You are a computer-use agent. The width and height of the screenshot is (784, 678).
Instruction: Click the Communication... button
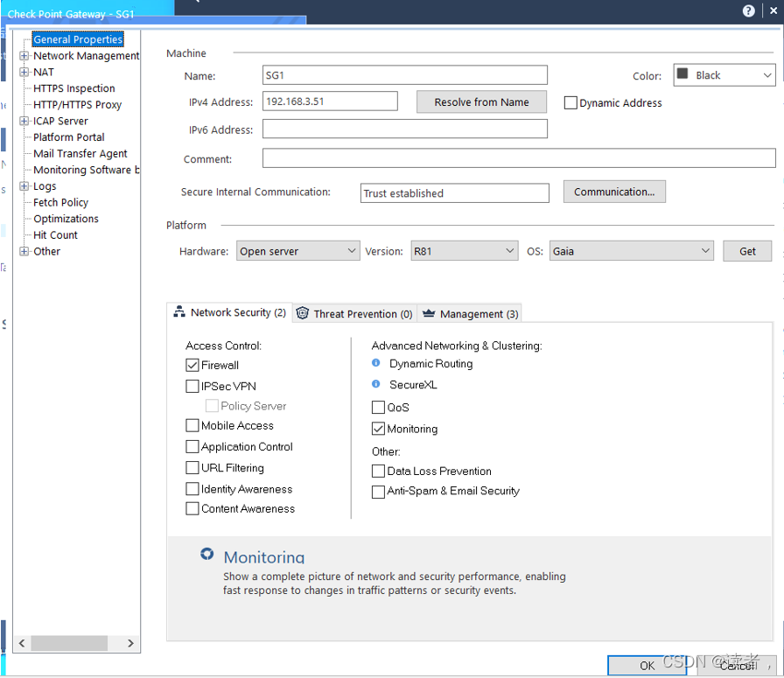coord(614,192)
